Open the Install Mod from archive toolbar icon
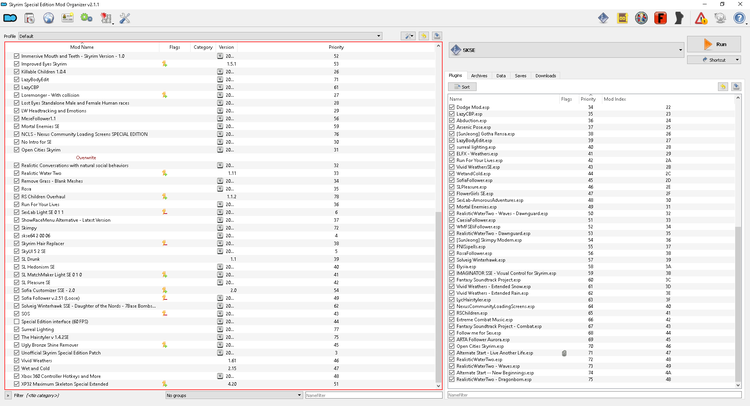Viewport: 750px width, 406px height. tap(29, 18)
